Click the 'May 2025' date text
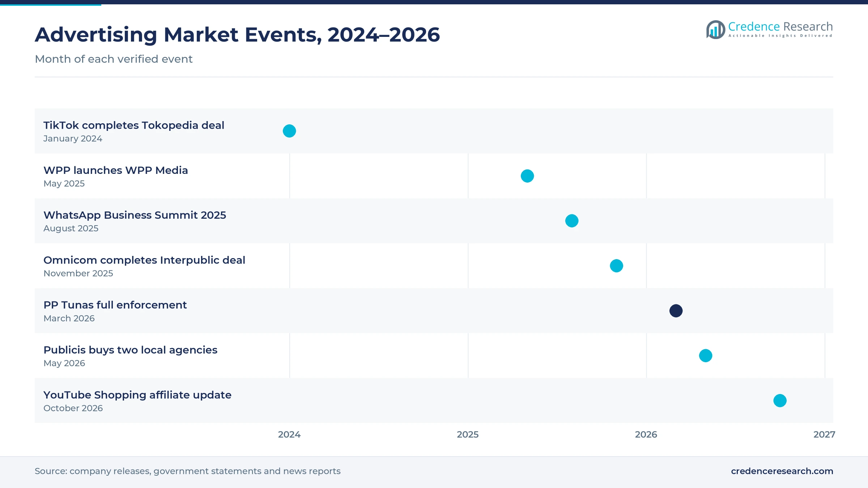 coord(64,184)
